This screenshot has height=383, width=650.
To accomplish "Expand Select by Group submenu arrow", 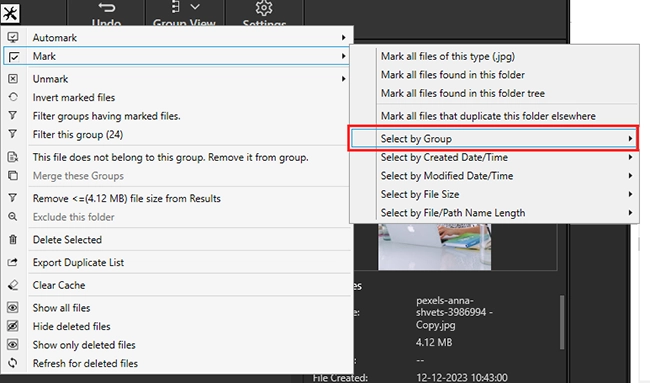I will click(630, 138).
